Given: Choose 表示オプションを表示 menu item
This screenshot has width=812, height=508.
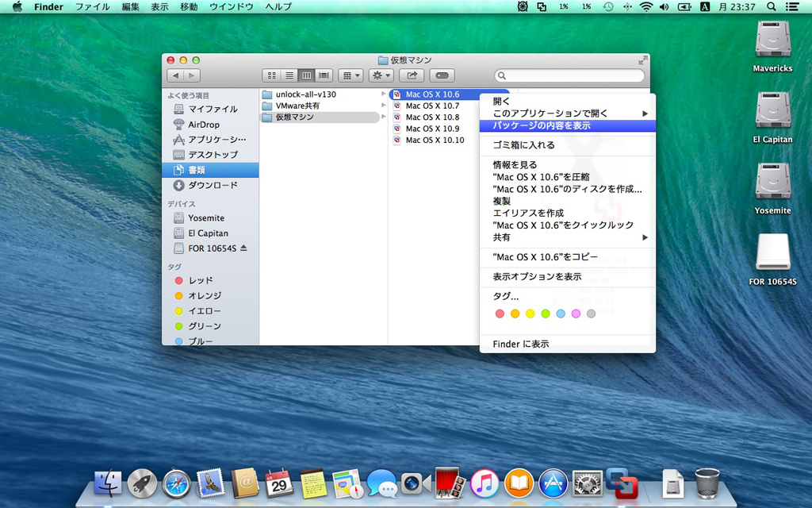Looking at the screenshot, I should pos(568,277).
